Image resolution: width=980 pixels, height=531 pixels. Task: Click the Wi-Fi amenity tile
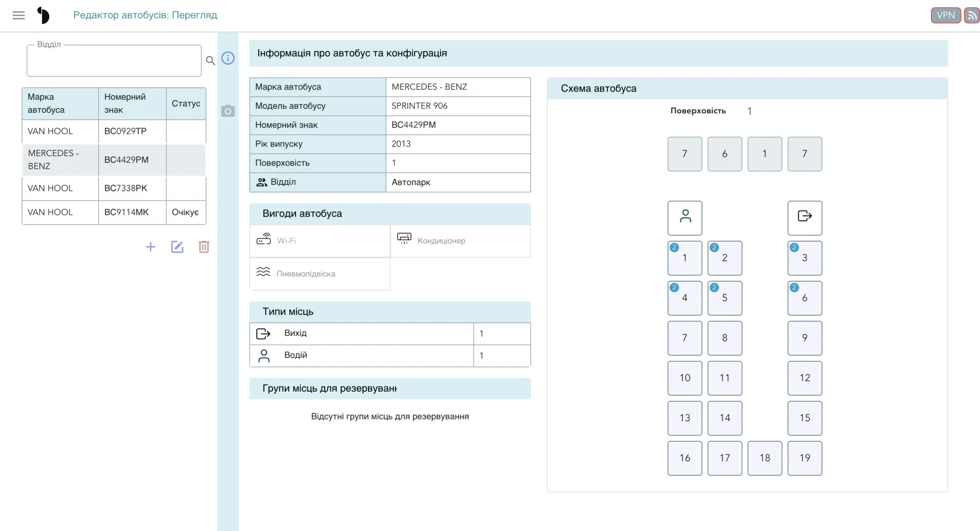320,241
